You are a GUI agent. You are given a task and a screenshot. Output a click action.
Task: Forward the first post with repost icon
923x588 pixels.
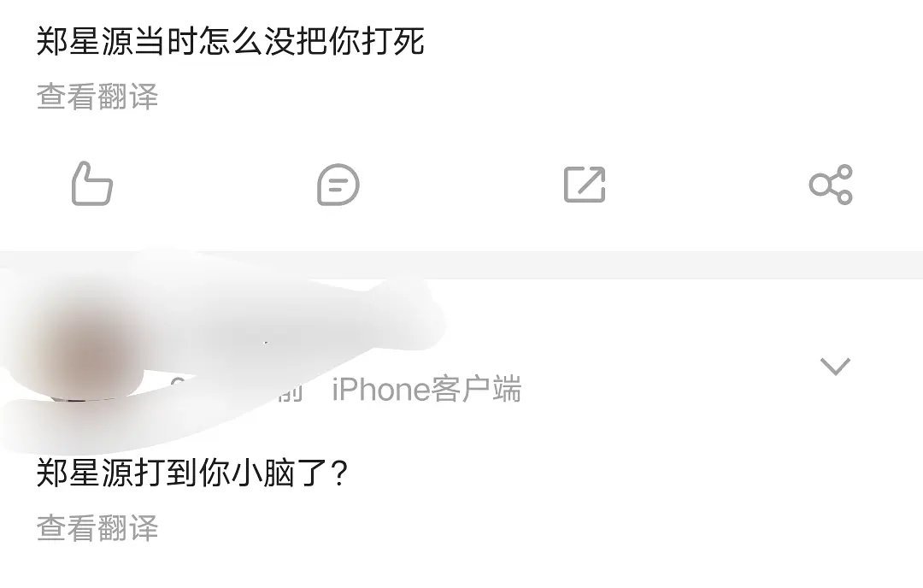pos(585,185)
